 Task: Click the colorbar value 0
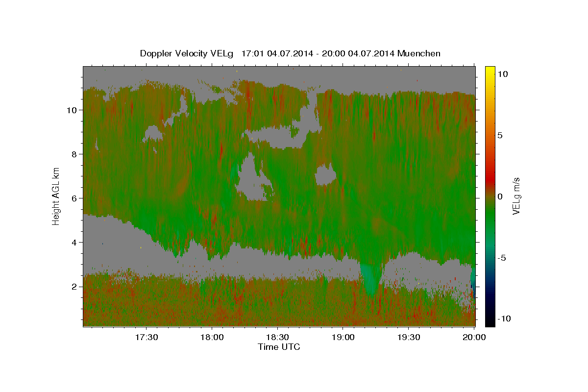tap(501, 196)
